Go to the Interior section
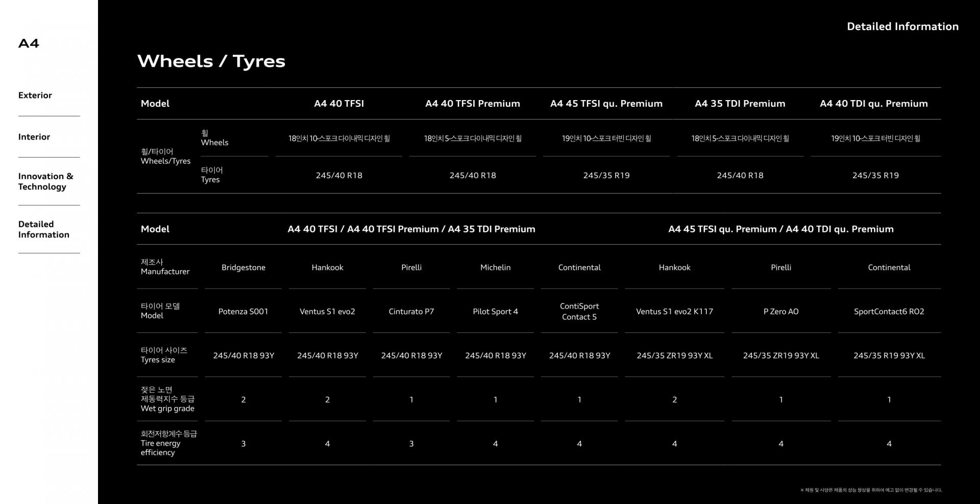 pos(34,137)
